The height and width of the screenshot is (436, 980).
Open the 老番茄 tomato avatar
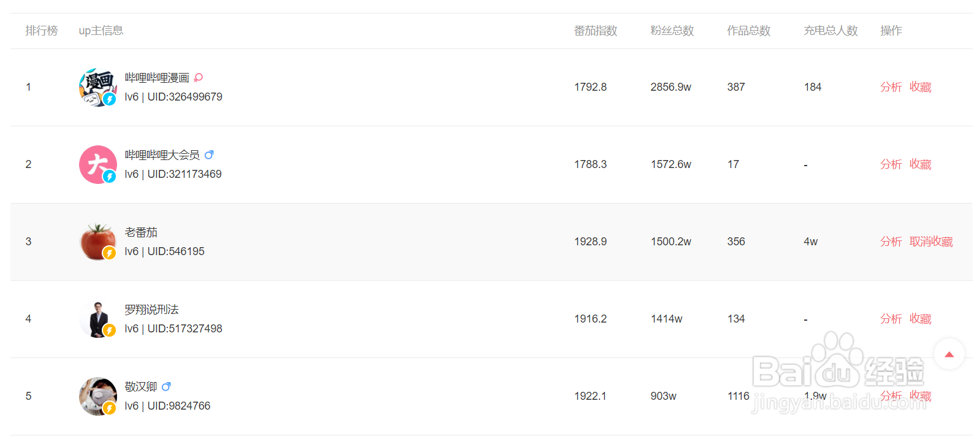[x=98, y=242]
